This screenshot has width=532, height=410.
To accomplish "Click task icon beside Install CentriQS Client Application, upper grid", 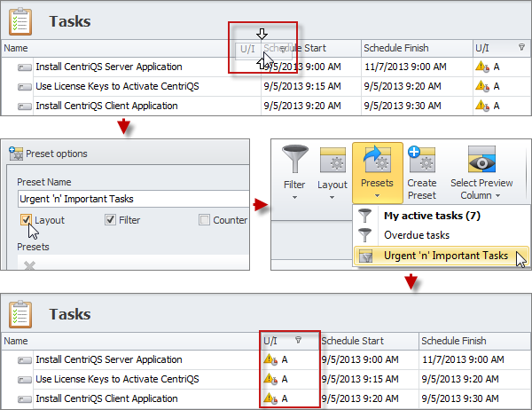I will point(25,106).
